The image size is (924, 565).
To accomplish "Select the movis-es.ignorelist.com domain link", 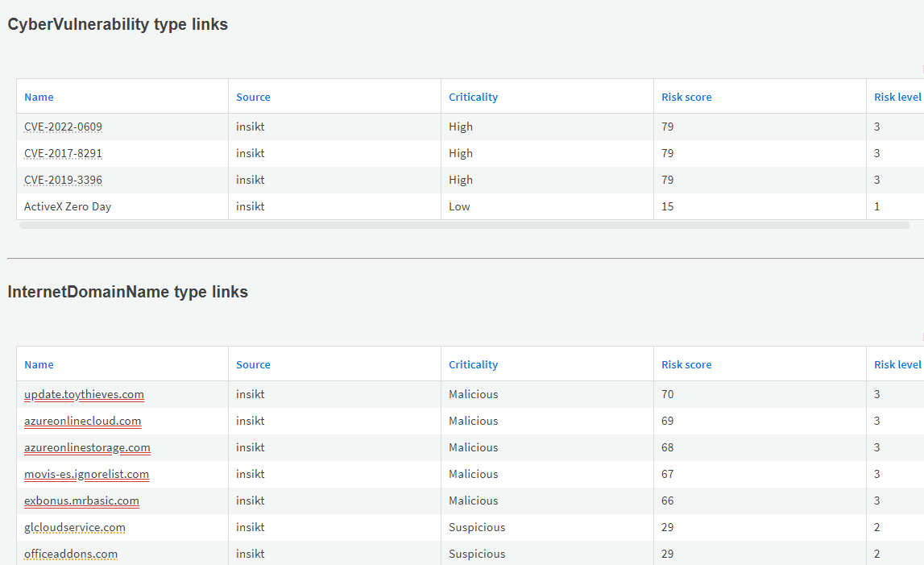I will [86, 474].
